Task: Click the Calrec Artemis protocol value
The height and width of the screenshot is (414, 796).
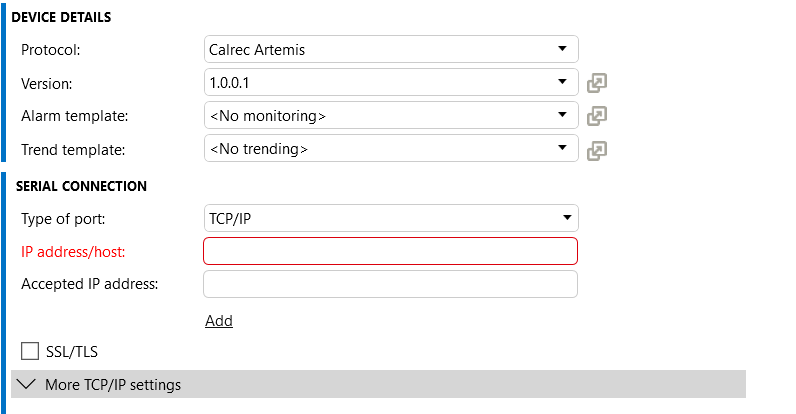Action: [257, 50]
